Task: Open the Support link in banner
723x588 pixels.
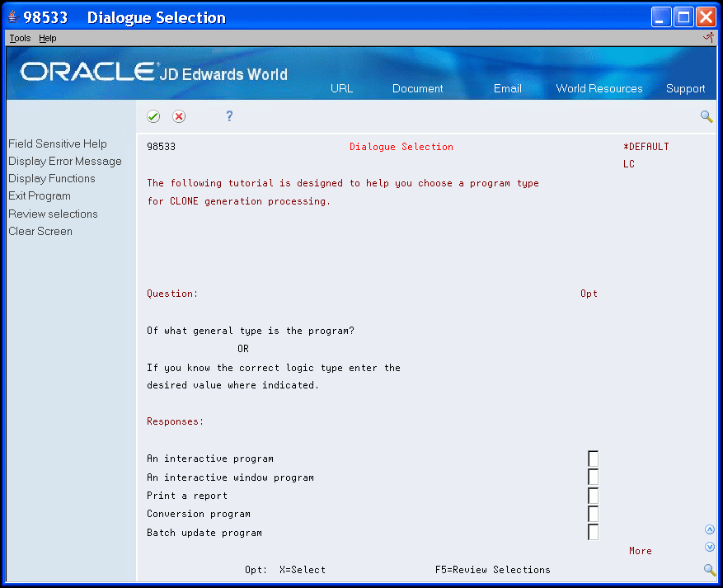Action: (685, 88)
